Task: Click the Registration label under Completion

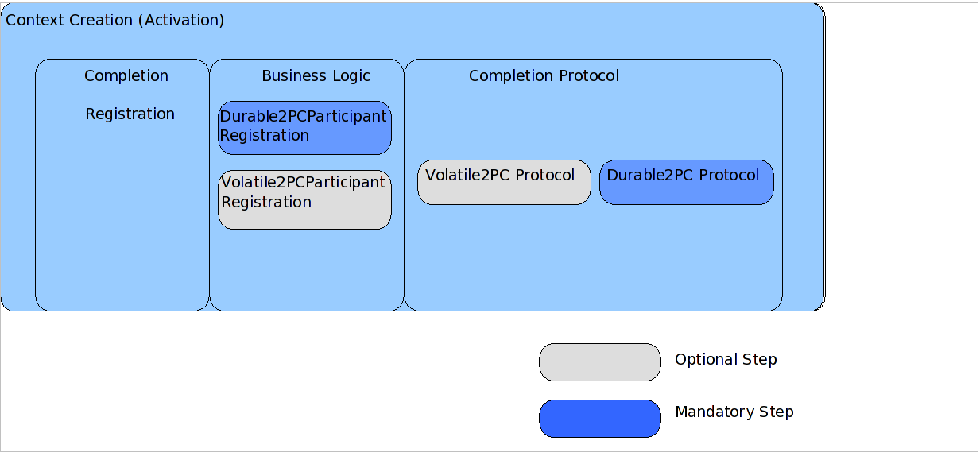Action: click(x=130, y=114)
